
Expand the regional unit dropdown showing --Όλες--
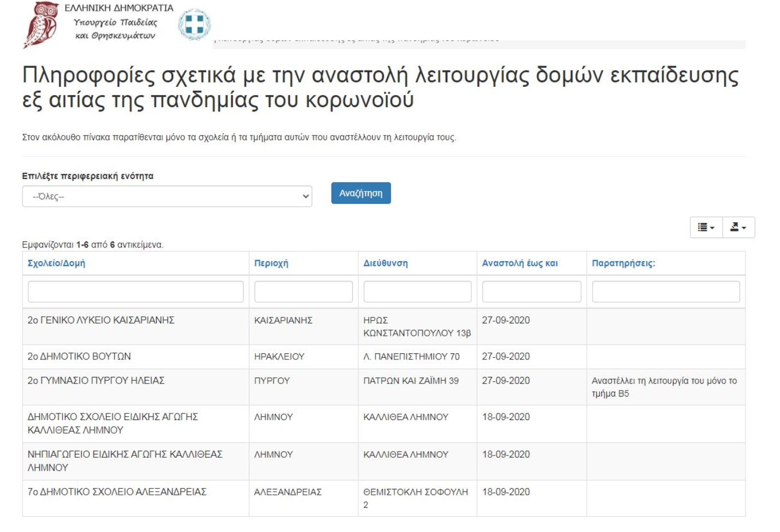pyautogui.click(x=167, y=197)
